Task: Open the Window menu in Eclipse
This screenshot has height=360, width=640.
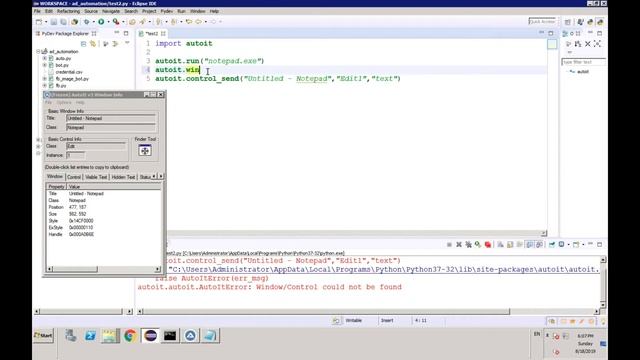Action: click(x=198, y=11)
